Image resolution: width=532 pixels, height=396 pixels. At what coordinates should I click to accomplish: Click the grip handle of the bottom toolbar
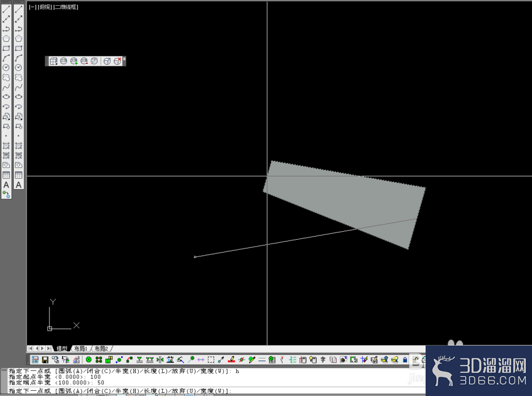28,360
